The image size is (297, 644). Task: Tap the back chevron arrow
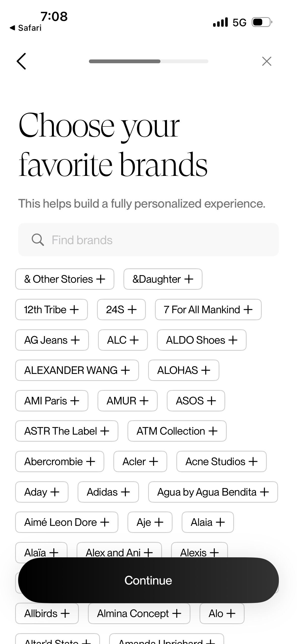[21, 61]
